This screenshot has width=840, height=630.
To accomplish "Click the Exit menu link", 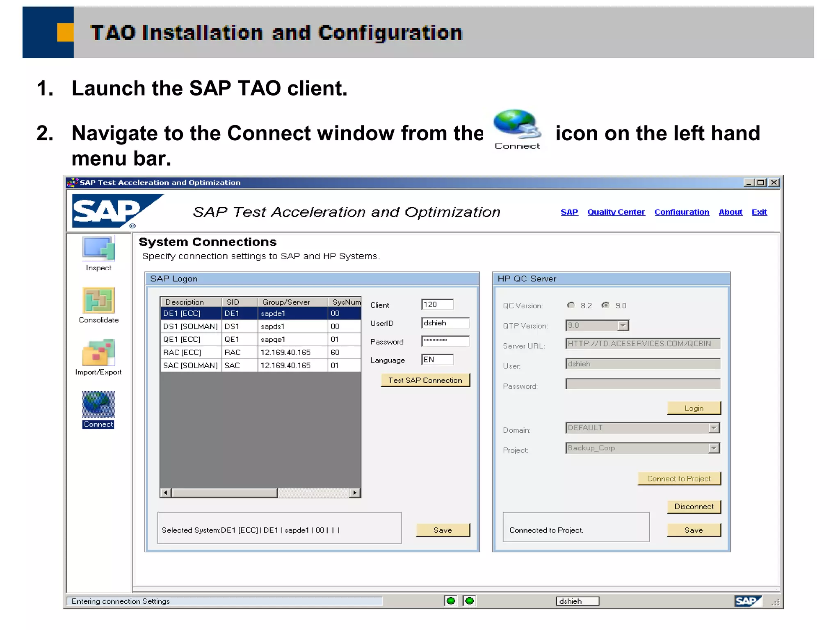I will tap(759, 212).
